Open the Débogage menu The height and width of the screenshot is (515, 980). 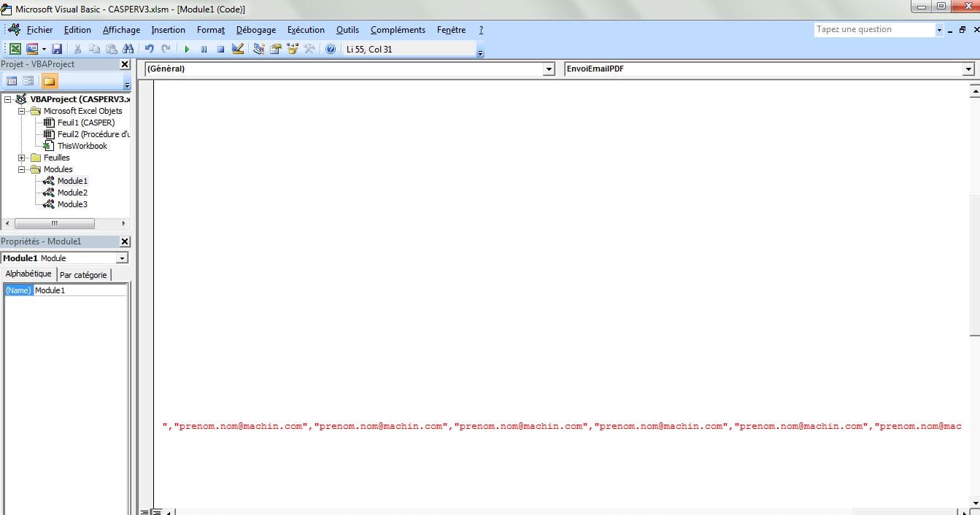click(255, 30)
